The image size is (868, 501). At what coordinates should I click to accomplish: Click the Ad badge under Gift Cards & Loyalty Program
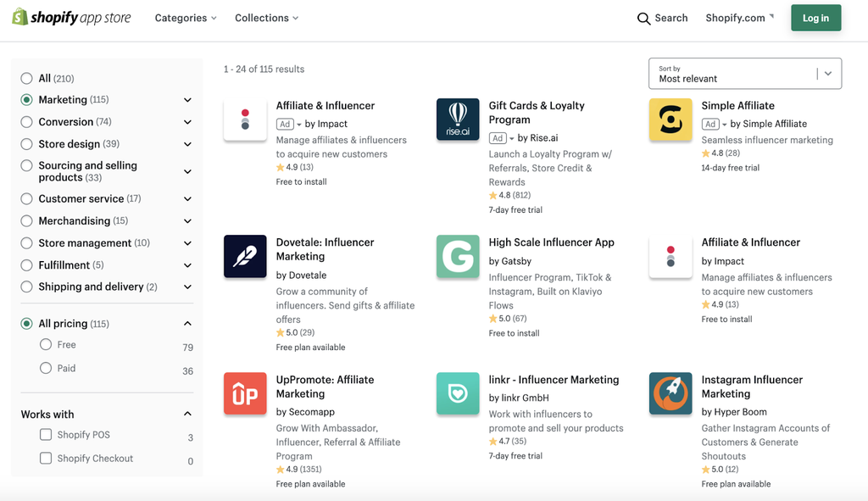(498, 138)
